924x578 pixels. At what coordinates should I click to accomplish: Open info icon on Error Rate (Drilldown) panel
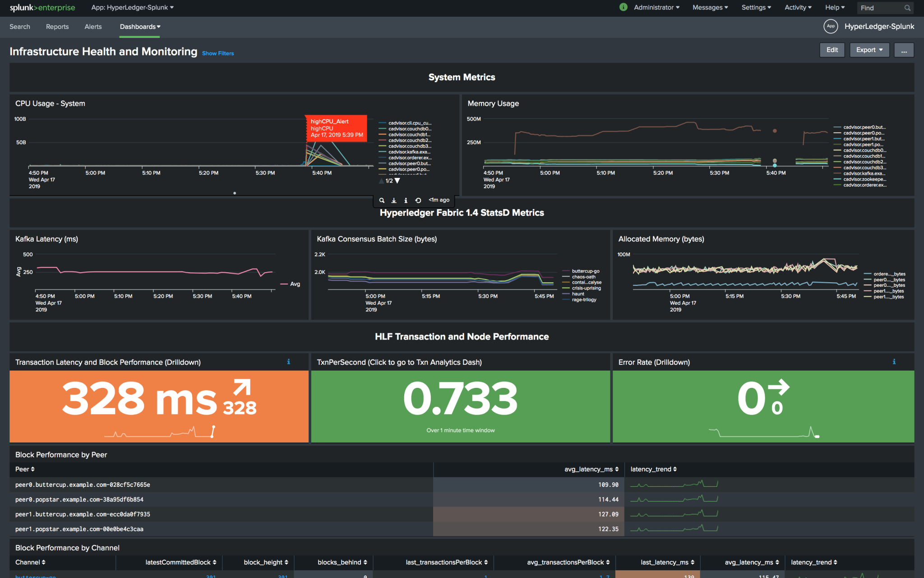(x=894, y=362)
